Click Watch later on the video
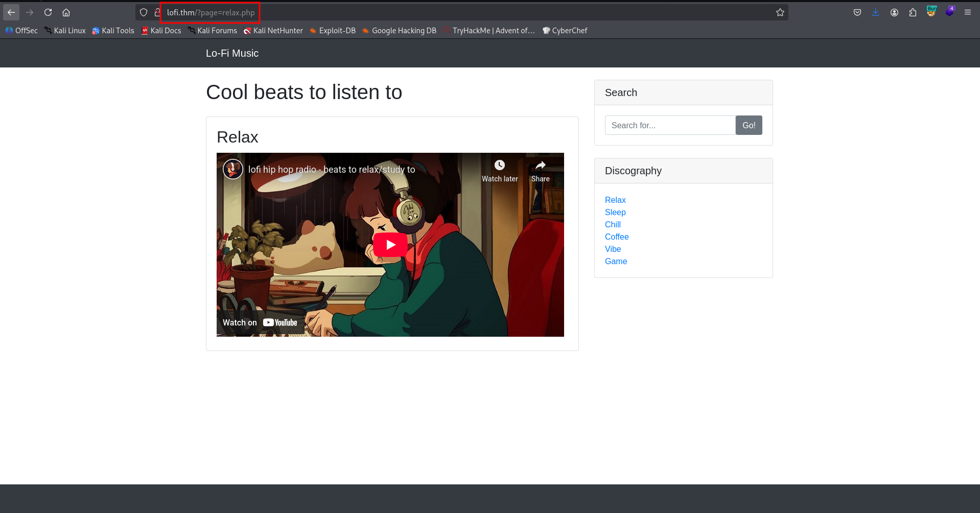Viewport: 980px width, 513px height. (x=499, y=171)
